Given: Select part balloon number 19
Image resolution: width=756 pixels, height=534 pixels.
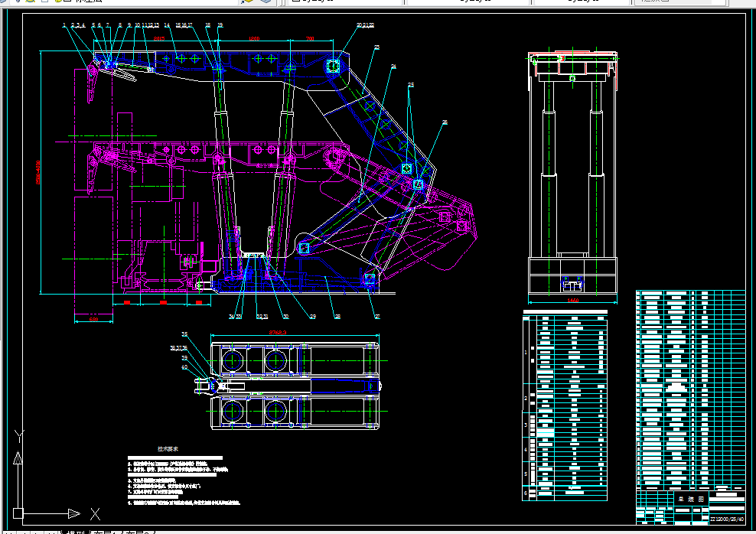Looking at the screenshot, I should click(220, 25).
